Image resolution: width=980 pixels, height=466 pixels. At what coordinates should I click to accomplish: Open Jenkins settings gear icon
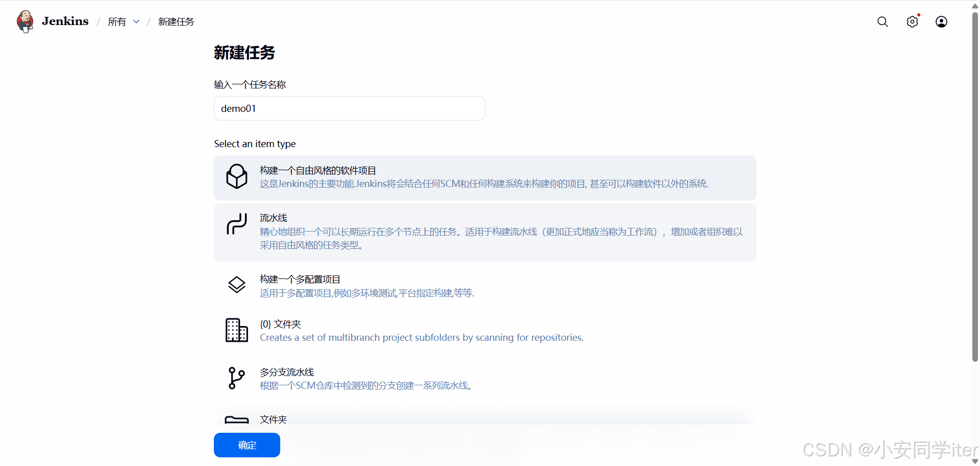[912, 21]
